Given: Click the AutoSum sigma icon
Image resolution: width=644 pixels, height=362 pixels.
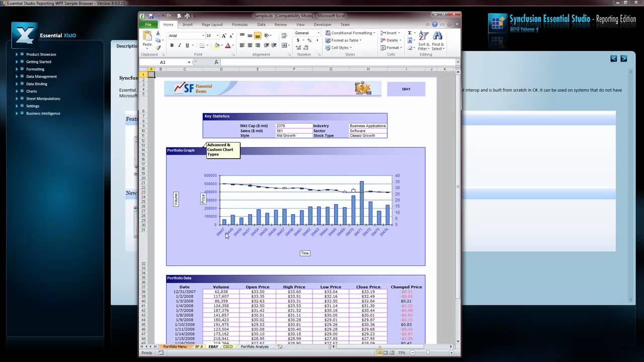Looking at the screenshot, I should coord(410,33).
